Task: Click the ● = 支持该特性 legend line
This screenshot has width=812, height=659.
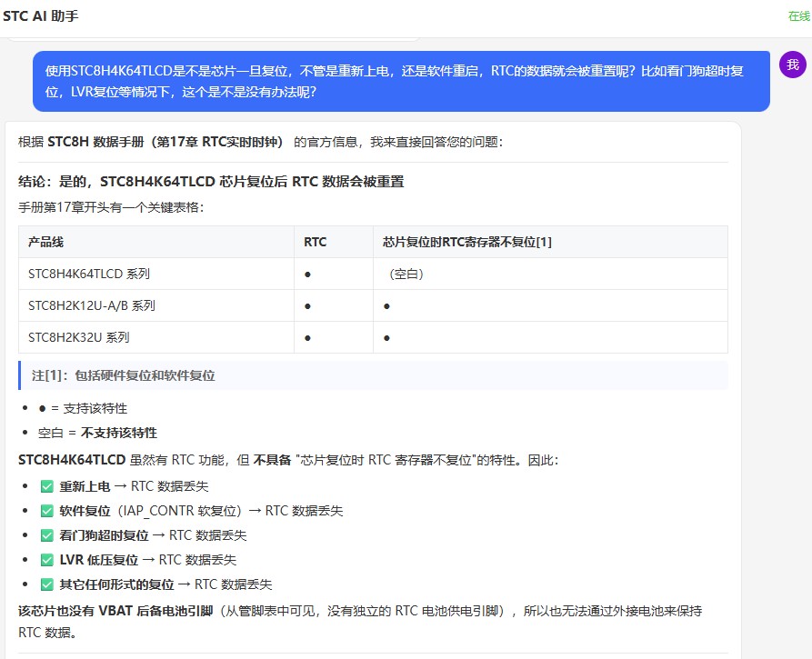Action: click(83, 408)
